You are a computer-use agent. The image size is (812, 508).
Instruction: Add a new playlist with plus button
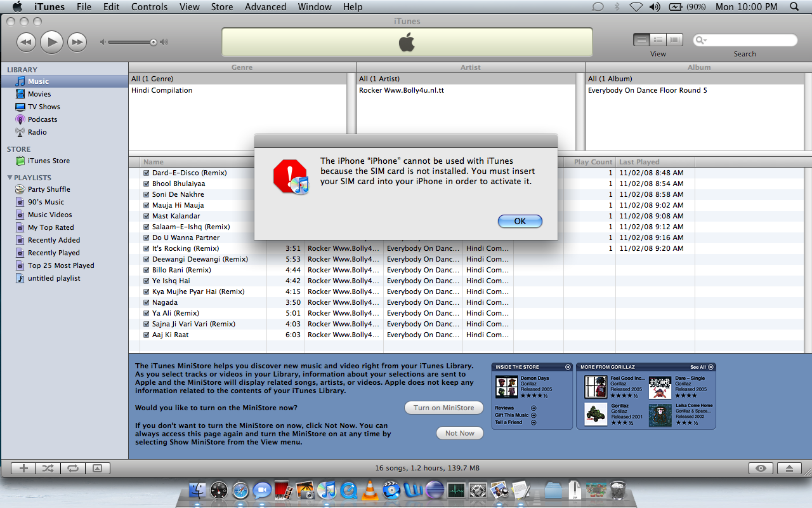[23, 469]
